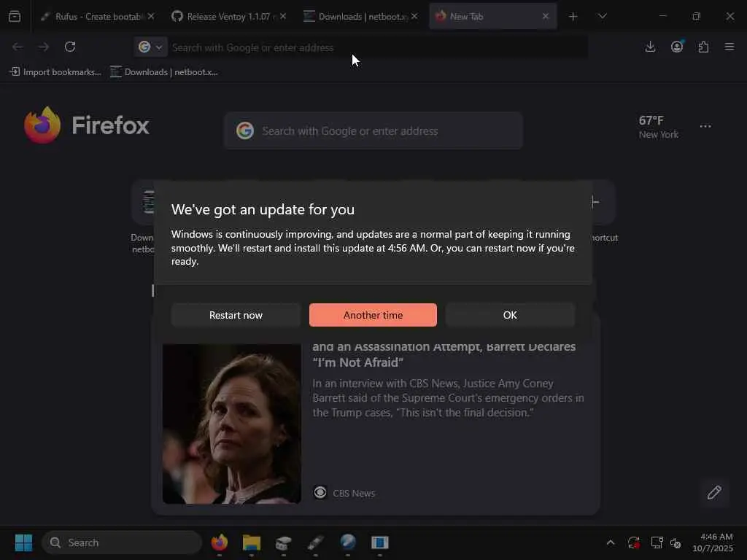Go forward one page

click(44, 47)
